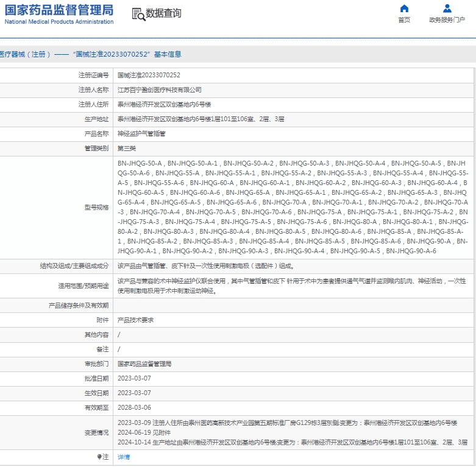Click the 注册人住所 address value
Image resolution: width=476 pixels, height=467 pixels.
(x=164, y=104)
